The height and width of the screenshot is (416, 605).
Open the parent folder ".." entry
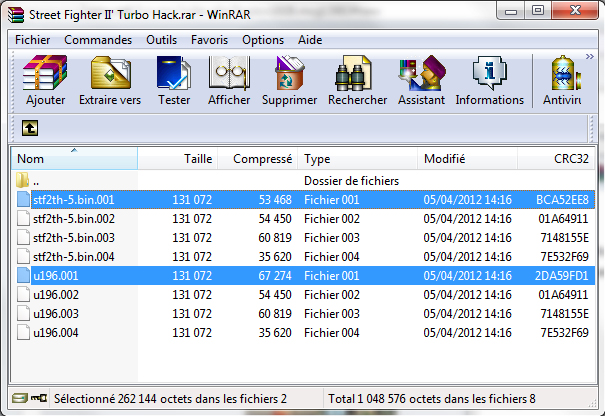[36, 181]
